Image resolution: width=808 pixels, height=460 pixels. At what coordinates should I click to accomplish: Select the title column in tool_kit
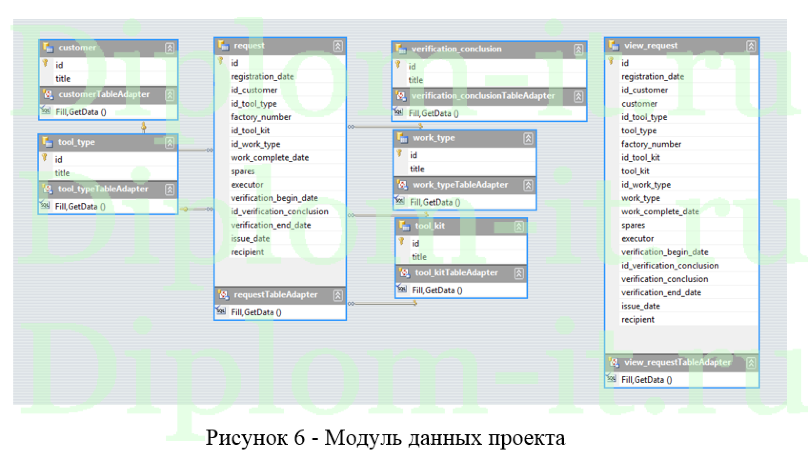click(x=419, y=257)
